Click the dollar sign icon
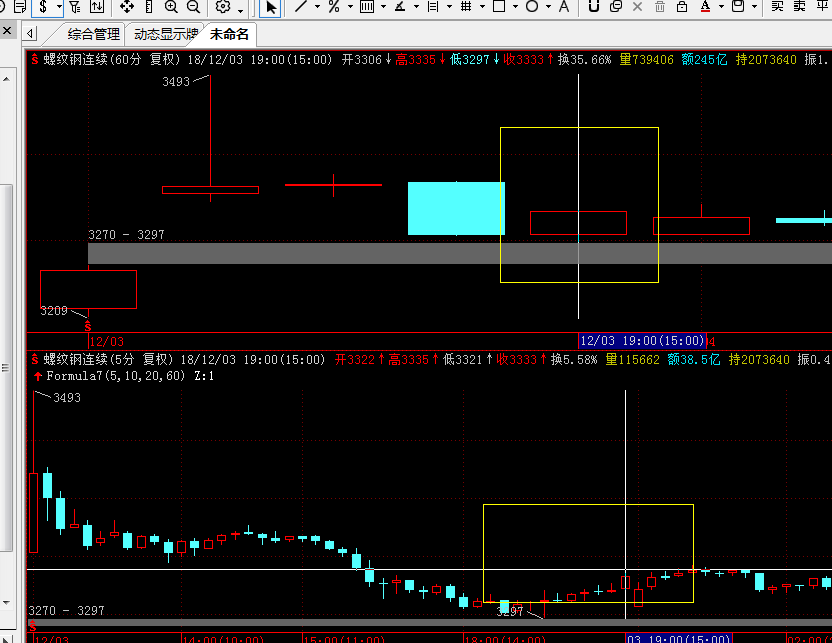This screenshot has width=832, height=643. tap(43, 6)
